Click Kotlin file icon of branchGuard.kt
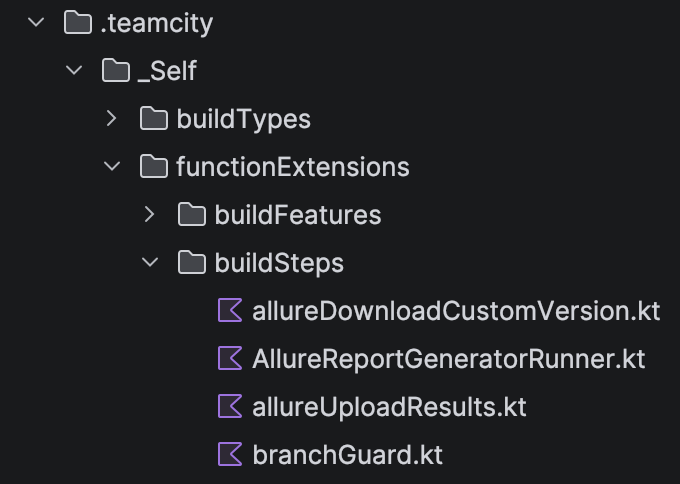The height and width of the screenshot is (484, 680). (x=230, y=454)
